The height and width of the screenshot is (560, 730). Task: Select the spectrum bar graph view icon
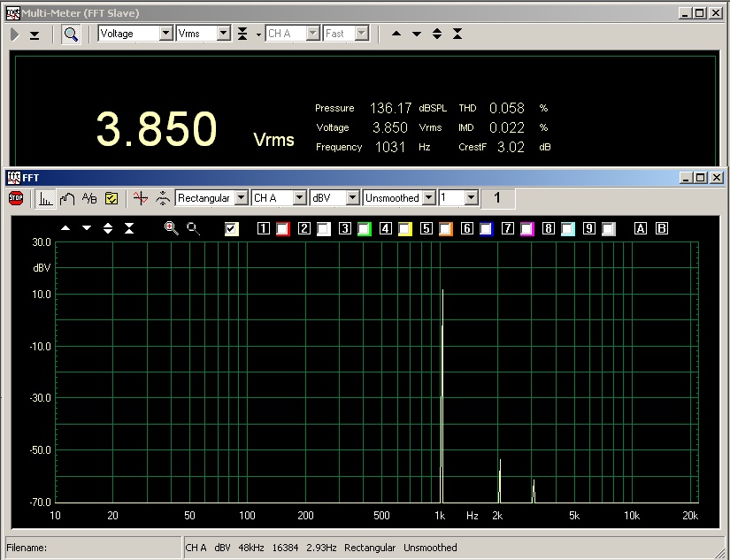[x=45, y=198]
